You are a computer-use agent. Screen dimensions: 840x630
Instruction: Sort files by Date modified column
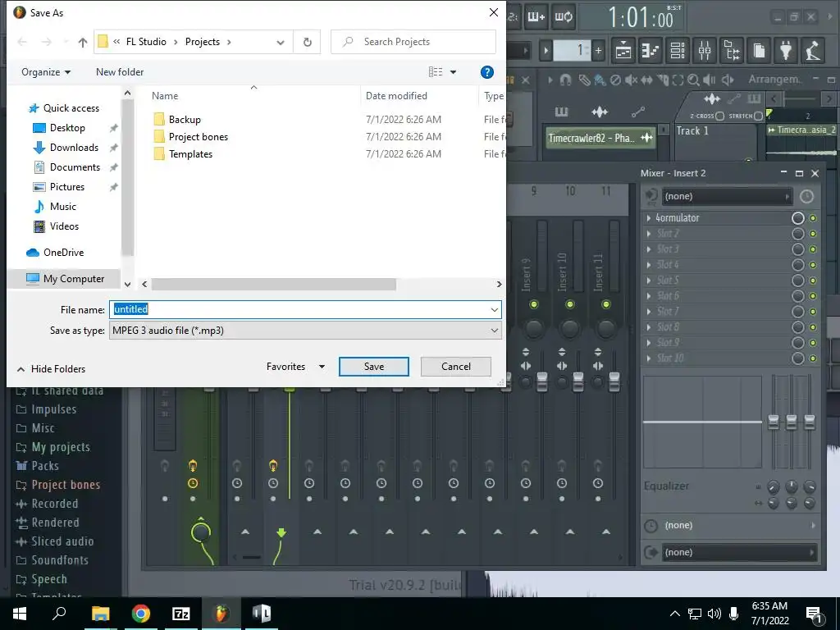(x=396, y=96)
